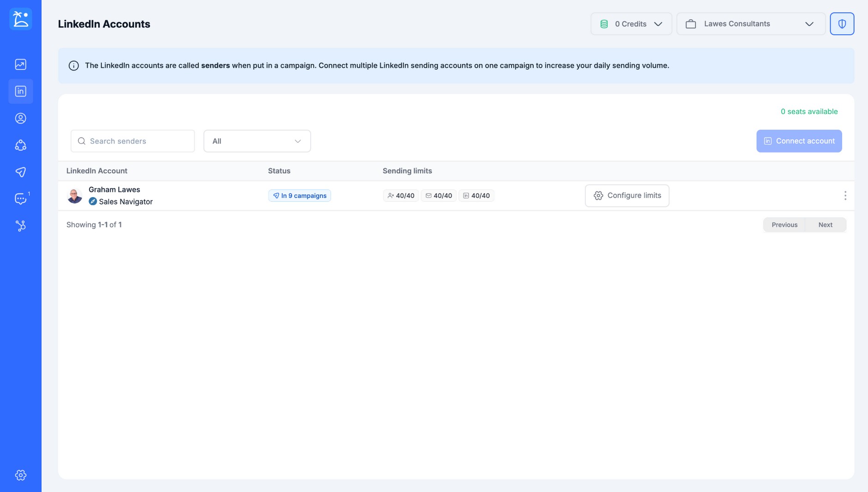The image size is (868, 492).
Task: Open the user profile circle sidebar icon
Action: (x=21, y=118)
